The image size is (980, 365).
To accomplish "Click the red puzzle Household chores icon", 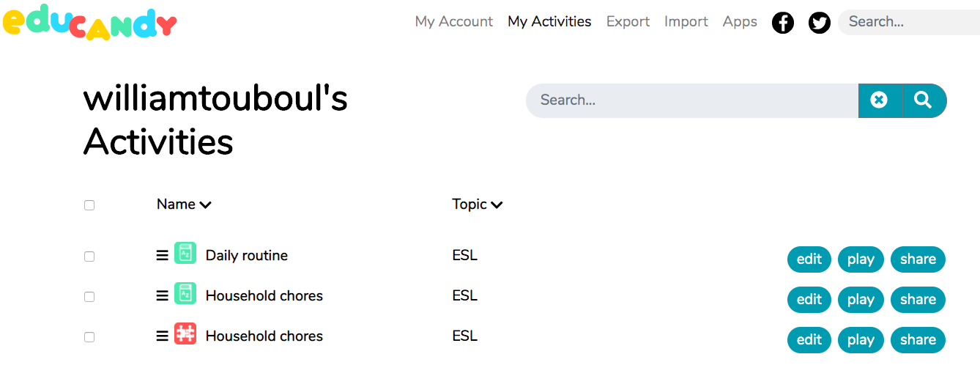I will (185, 334).
